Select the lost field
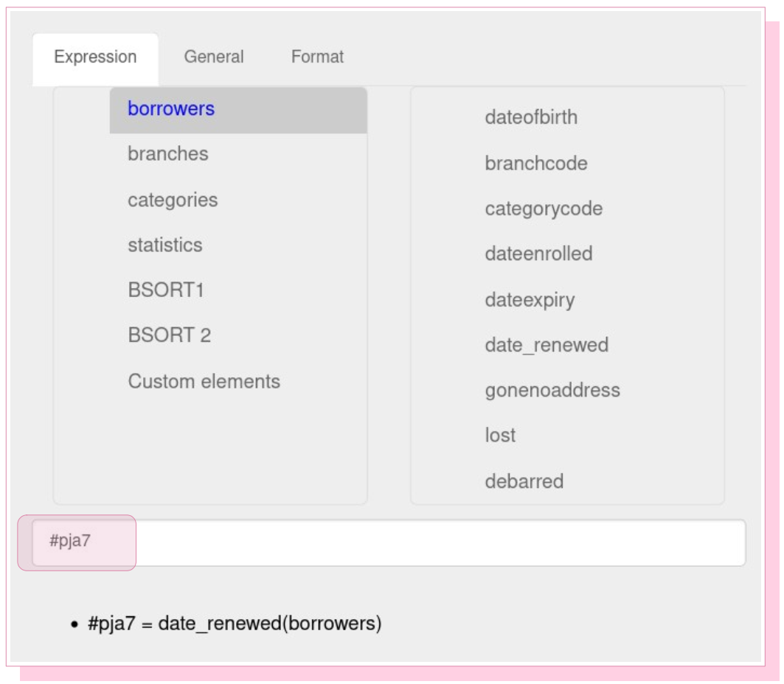Screen dimensions: 784x684 coord(500,436)
